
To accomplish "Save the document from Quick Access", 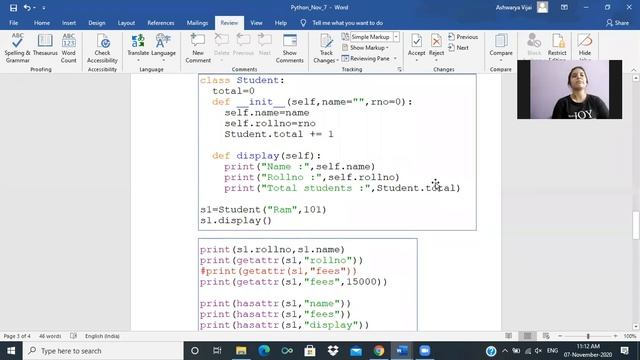I will pos(13,7).
